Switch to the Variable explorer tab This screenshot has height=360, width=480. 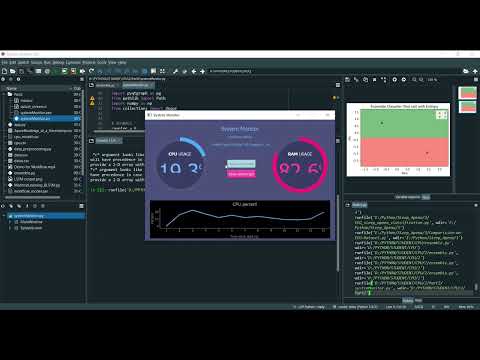[x=407, y=197]
